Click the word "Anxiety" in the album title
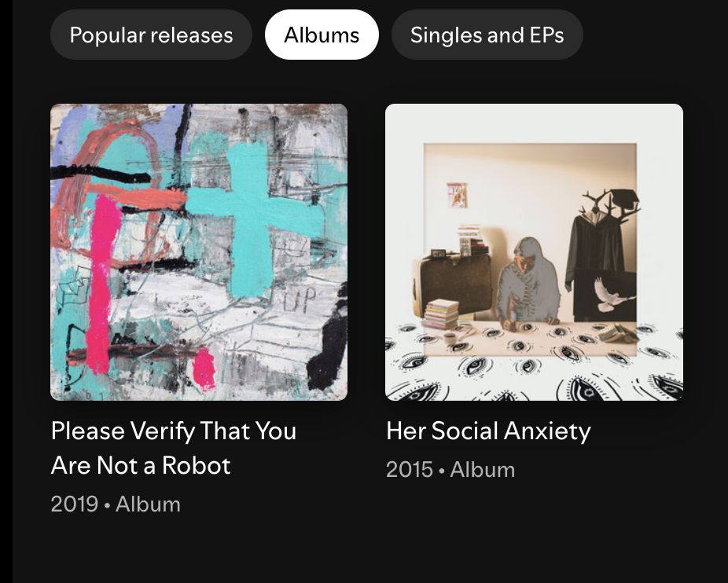This screenshot has width=728, height=583. point(547,431)
